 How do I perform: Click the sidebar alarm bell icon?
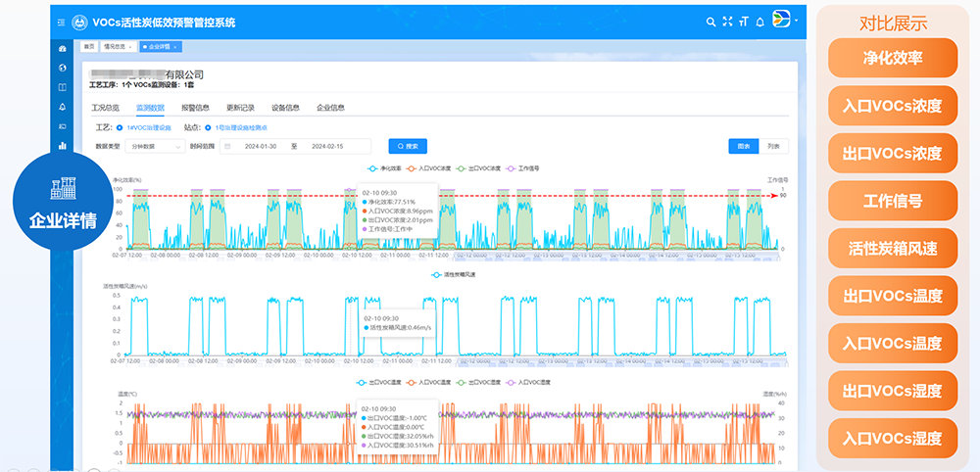[63, 107]
